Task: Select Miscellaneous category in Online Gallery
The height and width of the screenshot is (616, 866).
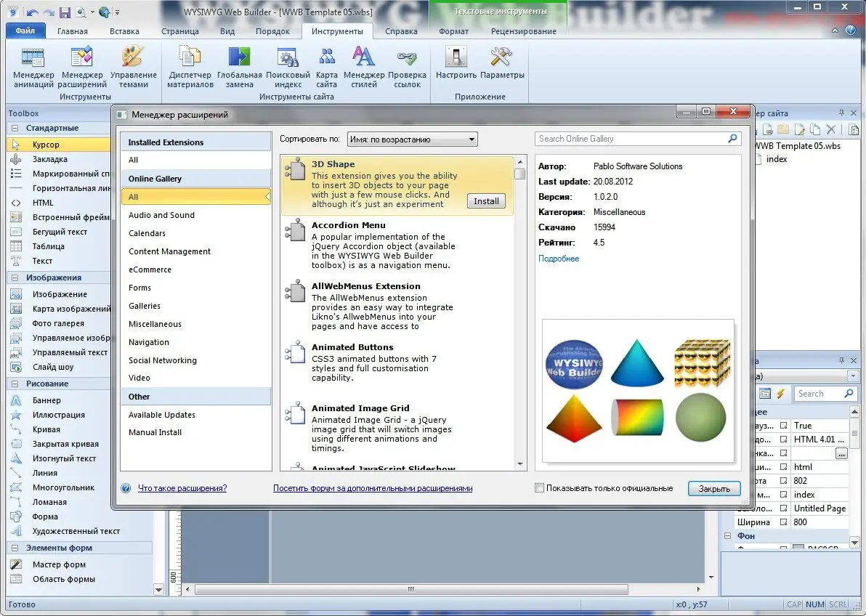Action: pos(195,324)
